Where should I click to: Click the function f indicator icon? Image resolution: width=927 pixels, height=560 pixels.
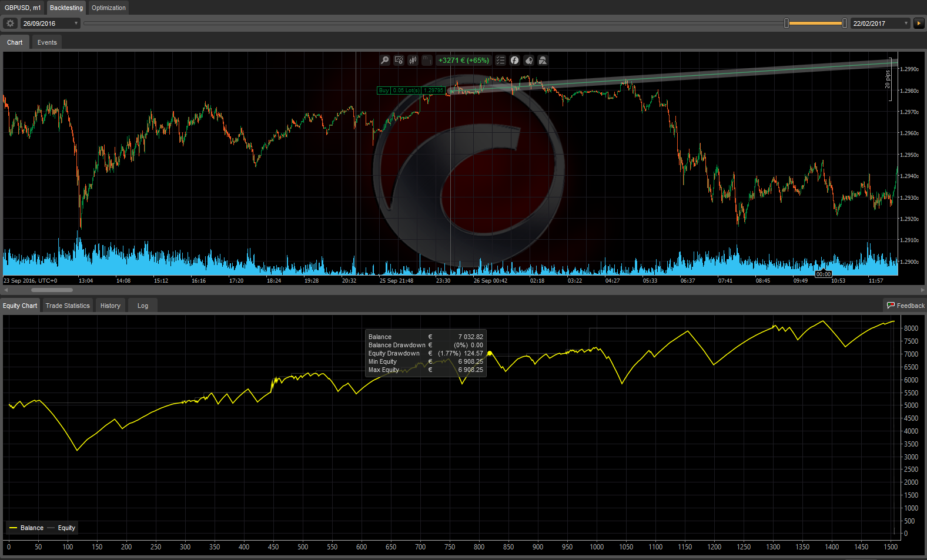point(514,61)
